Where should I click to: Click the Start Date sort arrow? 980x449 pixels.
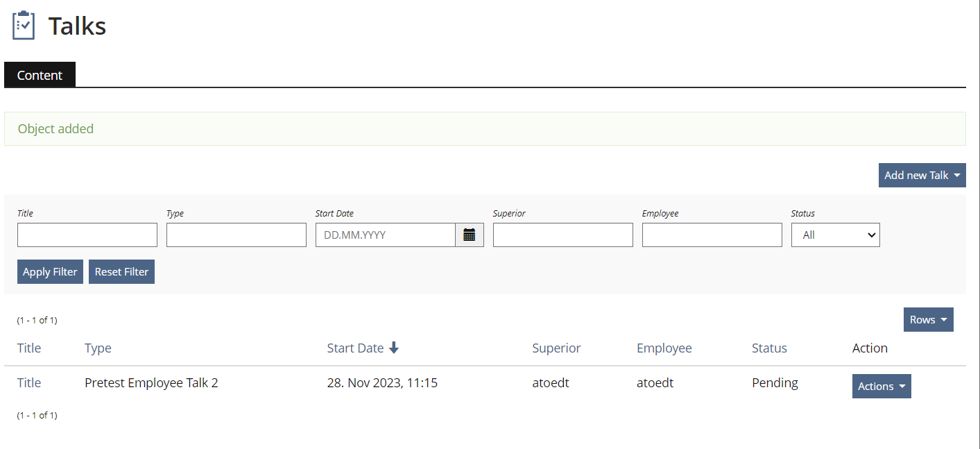(x=394, y=348)
